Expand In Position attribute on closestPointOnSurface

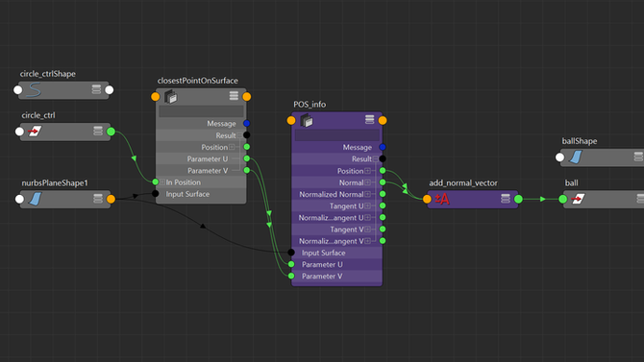tap(162, 181)
